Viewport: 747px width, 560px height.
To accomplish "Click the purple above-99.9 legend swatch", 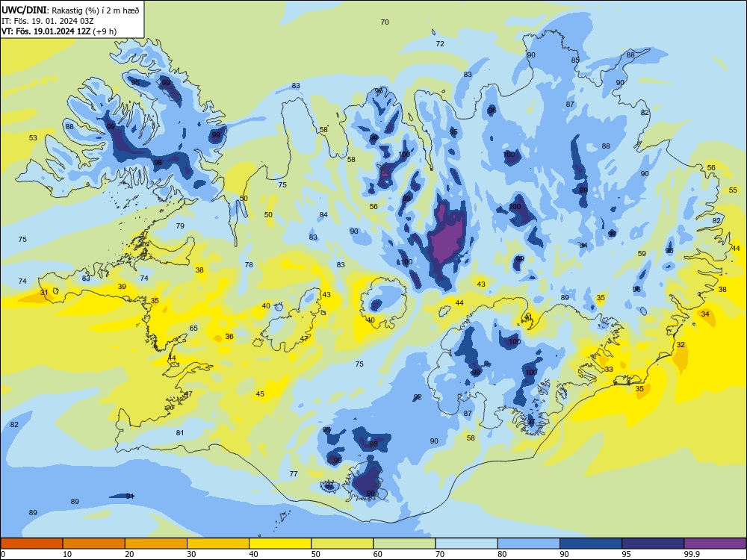I will 715,544.
